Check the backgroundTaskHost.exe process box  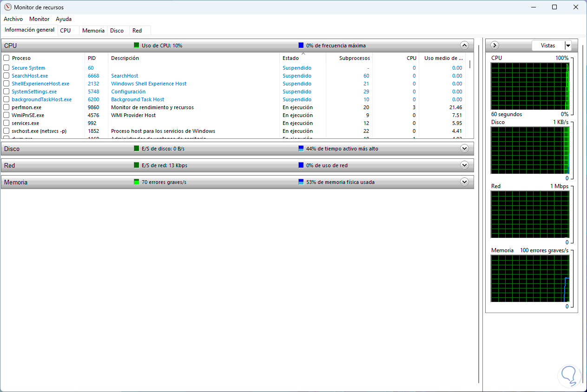[7, 99]
